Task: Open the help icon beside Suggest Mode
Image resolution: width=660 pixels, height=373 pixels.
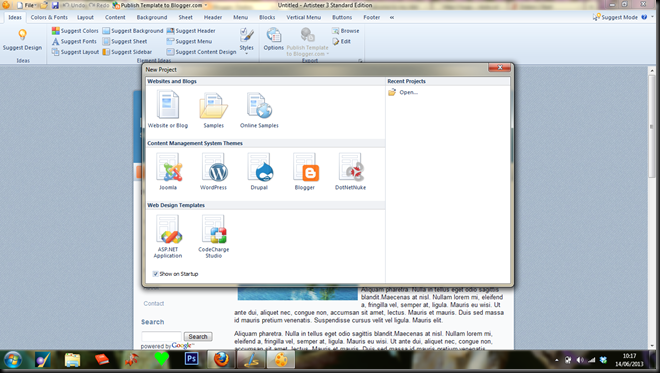Action: tap(644, 17)
